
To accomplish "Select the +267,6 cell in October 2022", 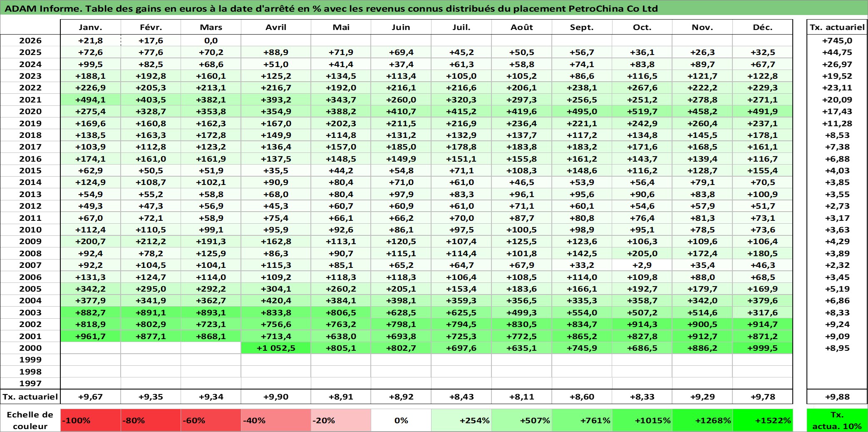I will pyautogui.click(x=642, y=87).
